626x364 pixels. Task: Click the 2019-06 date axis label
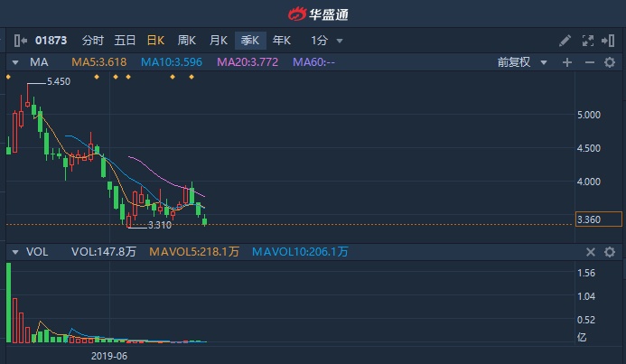tap(109, 356)
